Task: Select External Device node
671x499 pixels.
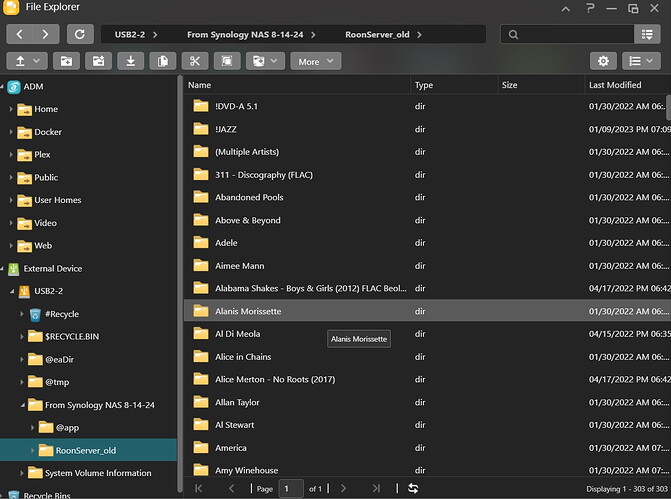Action: click(x=53, y=268)
